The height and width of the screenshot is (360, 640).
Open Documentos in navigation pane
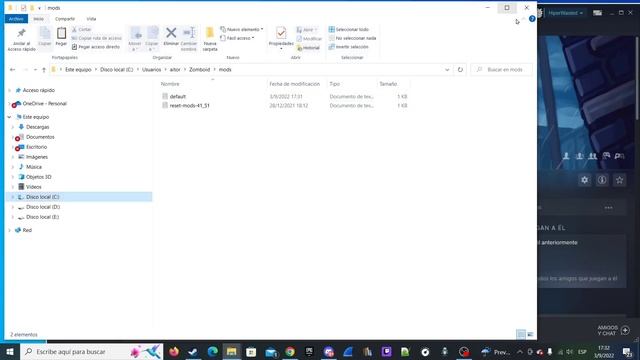(40, 137)
